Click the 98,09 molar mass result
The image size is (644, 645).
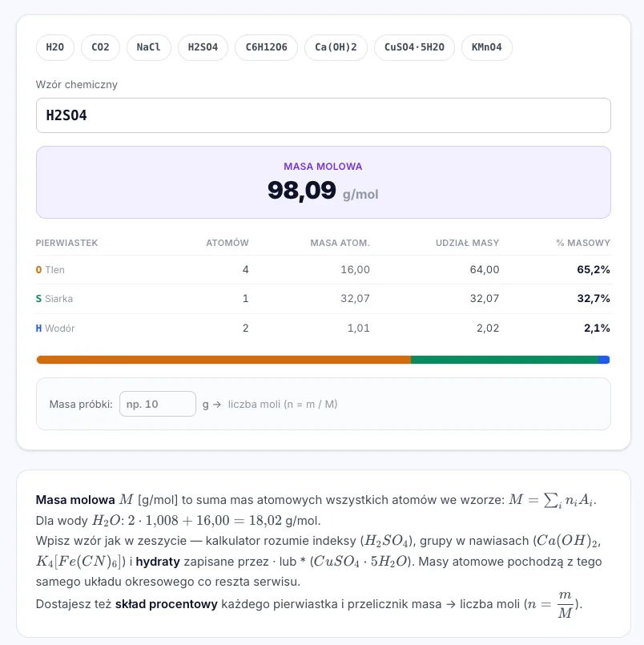[302, 191]
